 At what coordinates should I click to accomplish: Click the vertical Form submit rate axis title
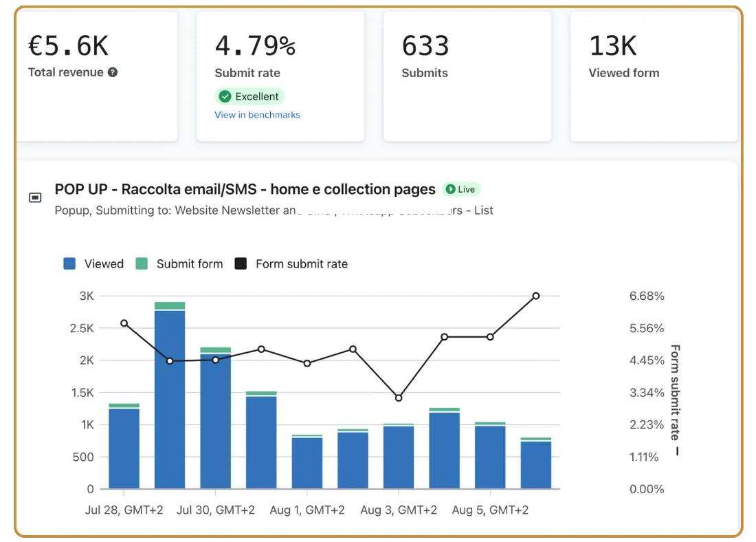coord(676,392)
